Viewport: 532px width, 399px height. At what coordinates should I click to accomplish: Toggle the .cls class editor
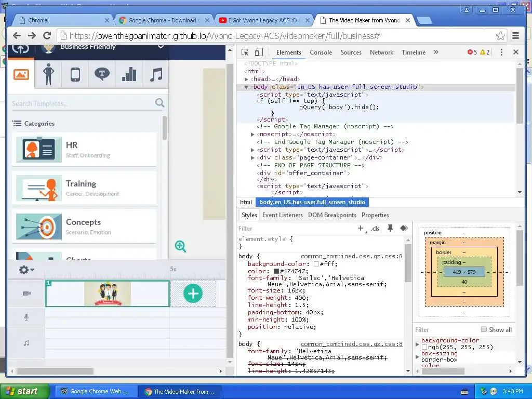[x=375, y=229]
